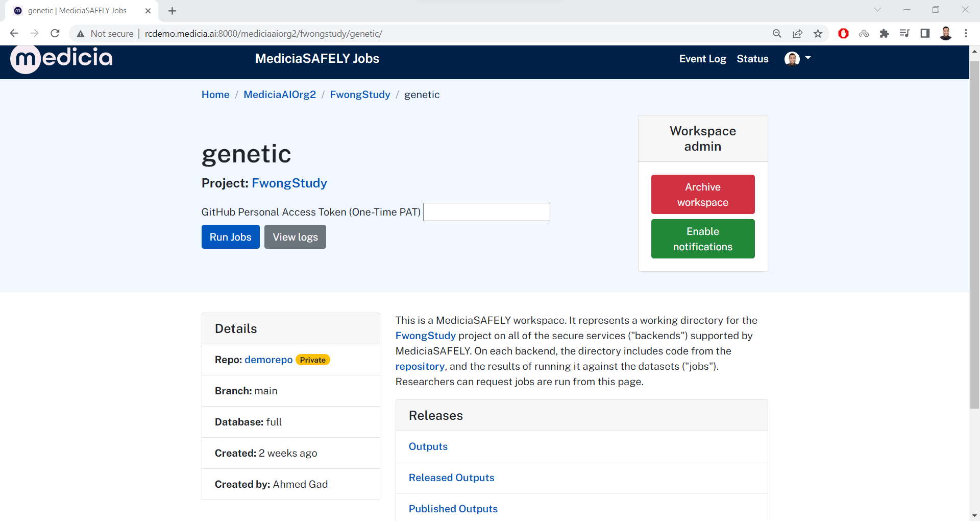980x521 pixels.
Task: Click the Medicia logo
Action: [61, 59]
